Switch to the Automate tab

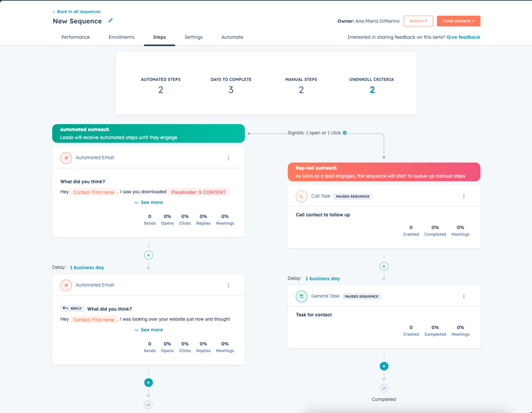[x=232, y=37]
